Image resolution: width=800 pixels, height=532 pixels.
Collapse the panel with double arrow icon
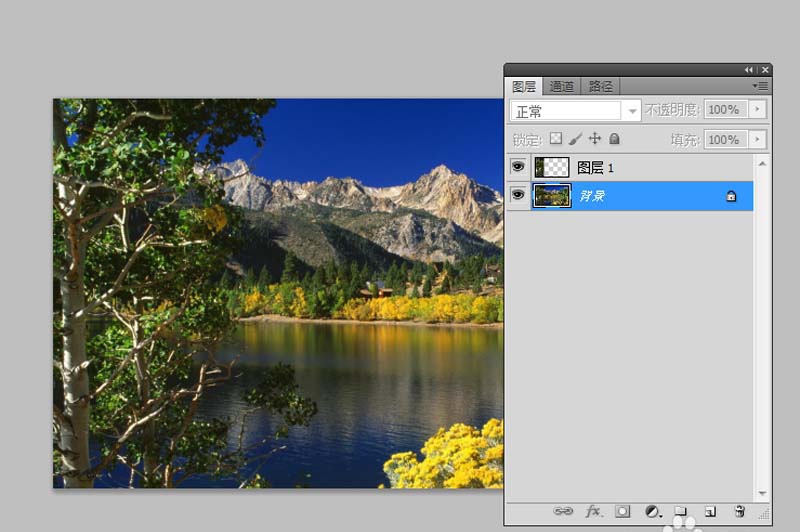tap(748, 70)
